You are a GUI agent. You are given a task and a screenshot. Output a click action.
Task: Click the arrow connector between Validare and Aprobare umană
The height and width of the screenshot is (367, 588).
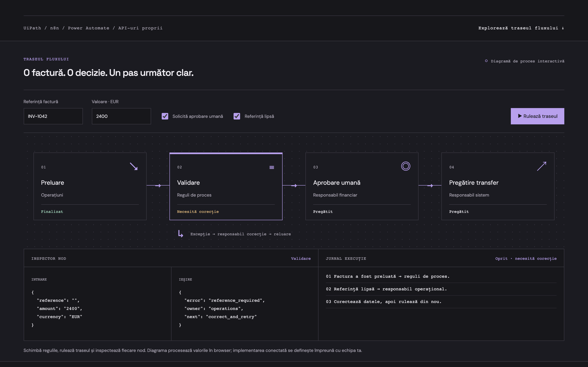(x=294, y=186)
